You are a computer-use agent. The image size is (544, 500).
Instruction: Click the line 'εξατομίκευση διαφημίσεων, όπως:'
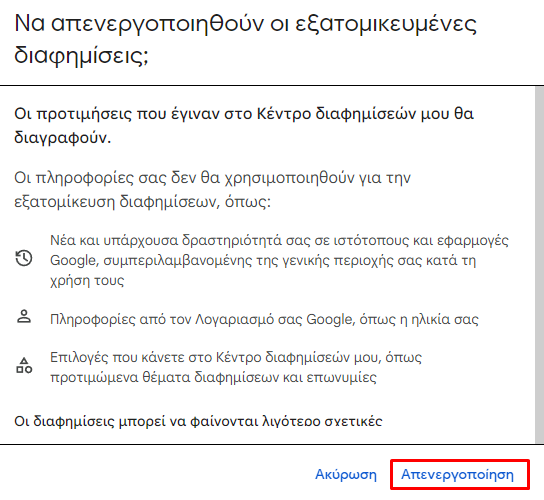(143, 202)
